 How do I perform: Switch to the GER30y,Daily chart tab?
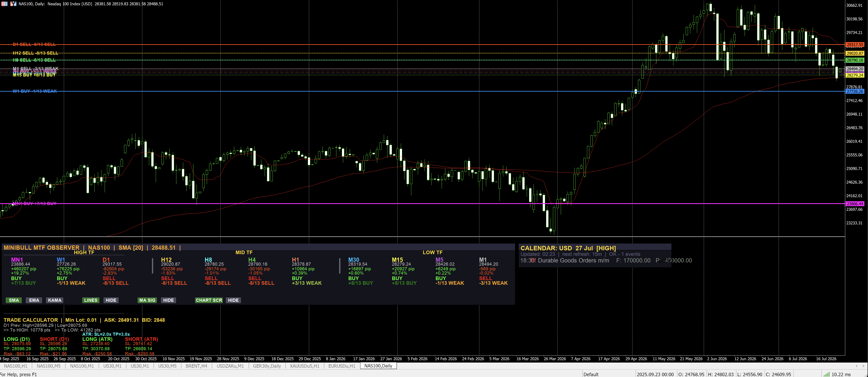click(267, 366)
